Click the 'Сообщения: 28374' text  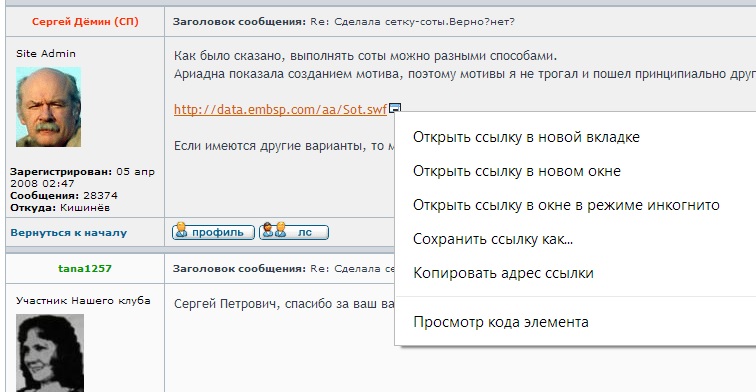64,196
